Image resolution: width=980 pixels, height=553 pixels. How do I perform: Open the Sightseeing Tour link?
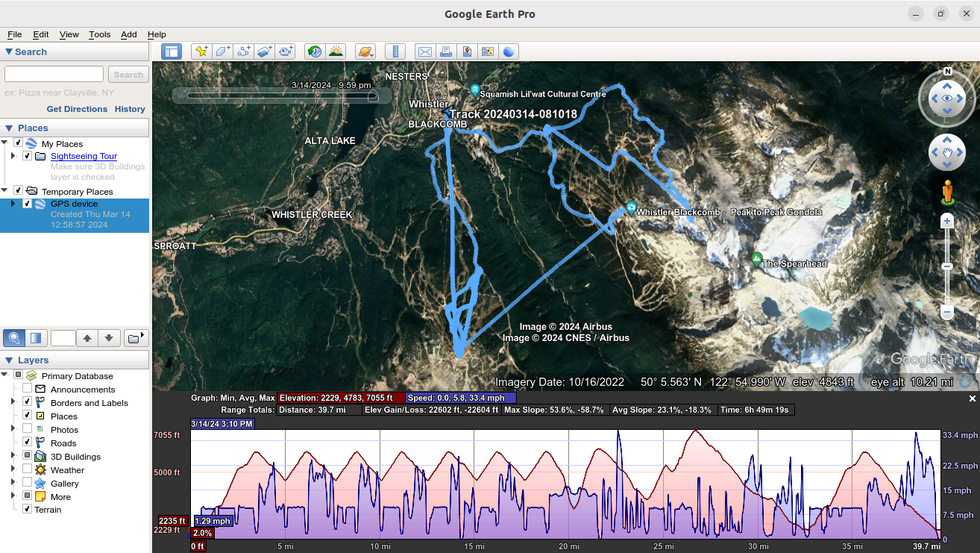point(84,156)
